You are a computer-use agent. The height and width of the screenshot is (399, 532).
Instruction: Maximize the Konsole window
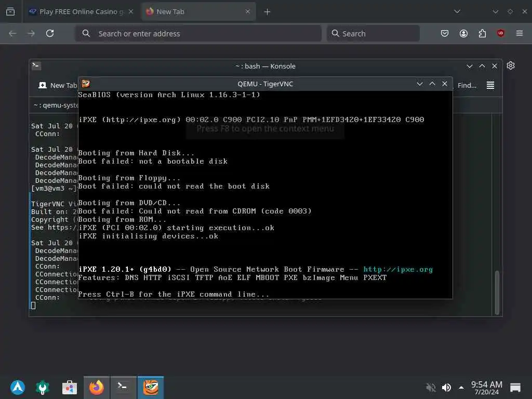pos(482,66)
